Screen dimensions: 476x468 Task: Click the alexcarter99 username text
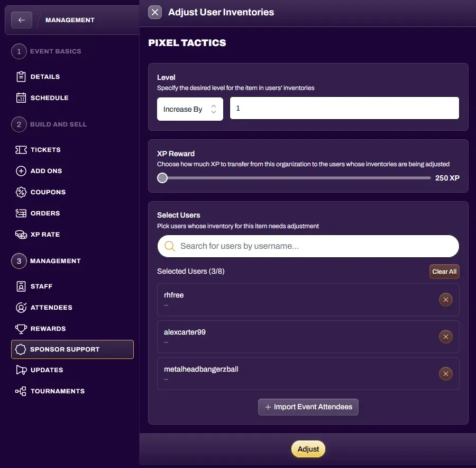185,332
